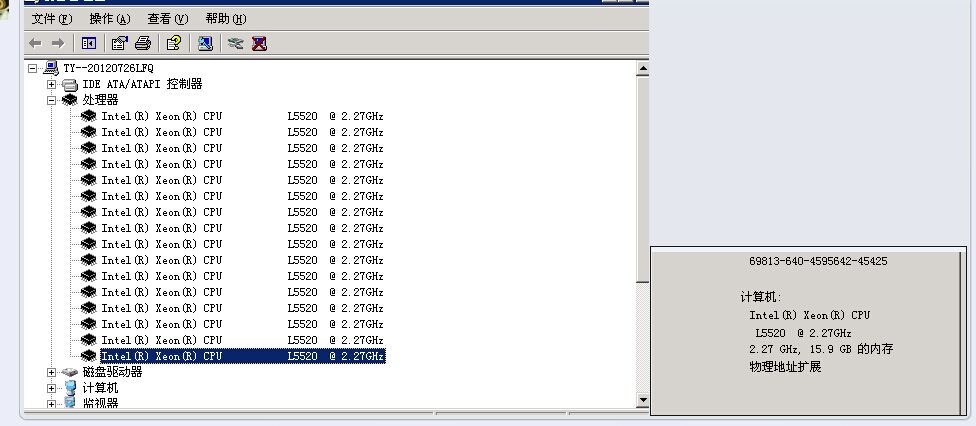The image size is (976, 426).
Task: Click the Print toolbar icon
Action: (x=143, y=43)
